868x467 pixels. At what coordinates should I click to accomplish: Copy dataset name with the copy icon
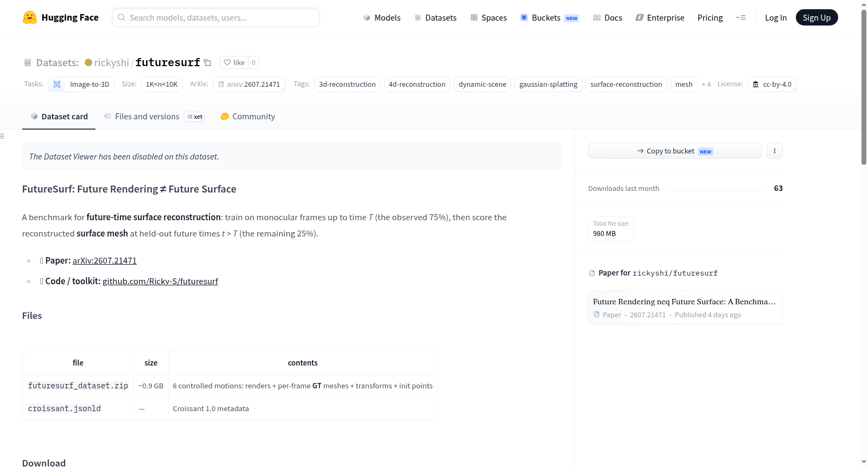coord(207,62)
